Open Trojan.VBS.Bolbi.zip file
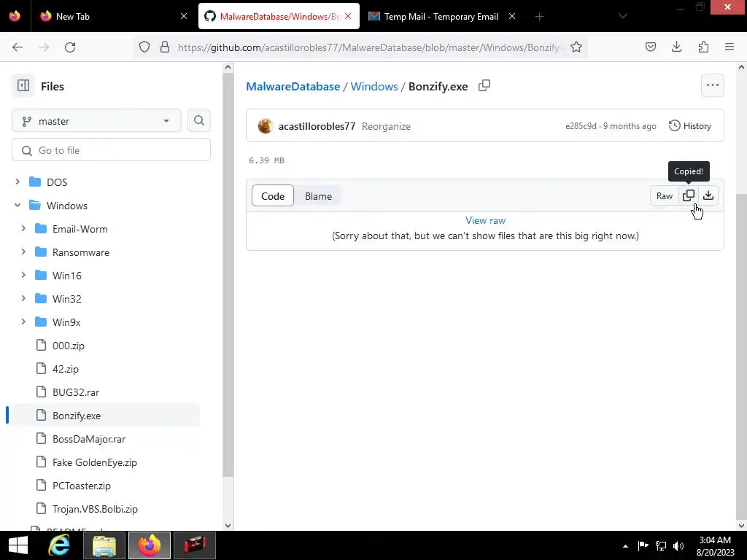 [95, 508]
